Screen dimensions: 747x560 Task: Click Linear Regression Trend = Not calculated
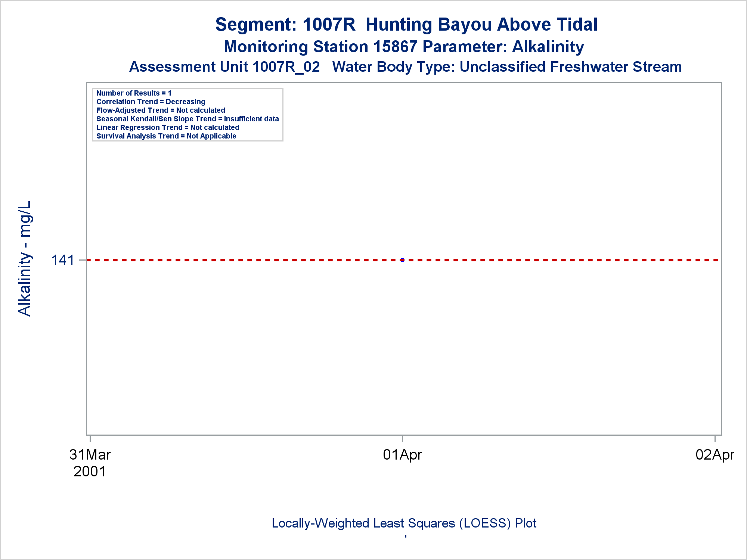(168, 127)
